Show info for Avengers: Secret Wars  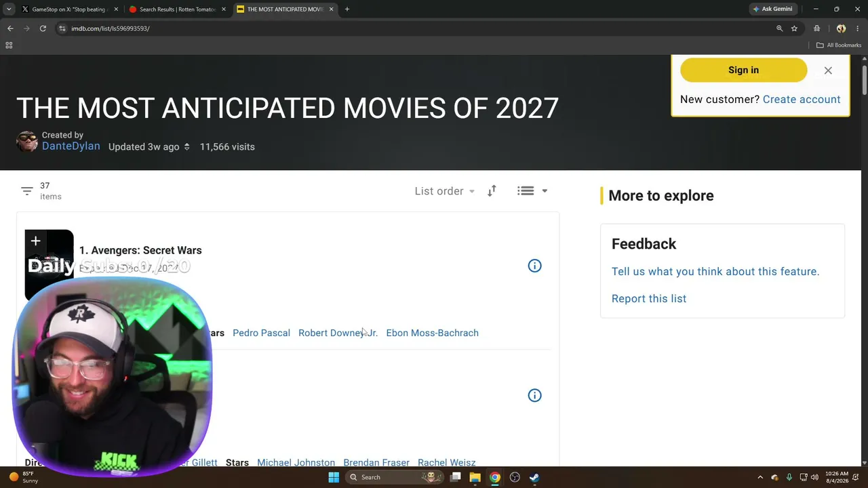click(534, 266)
